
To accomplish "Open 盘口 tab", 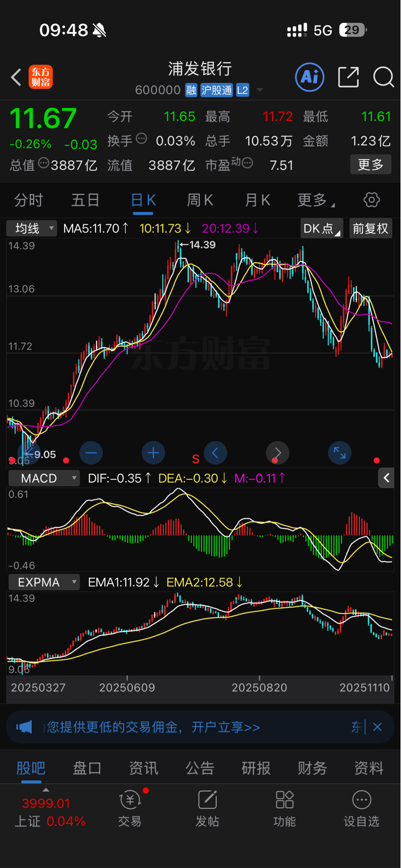I will [x=87, y=768].
